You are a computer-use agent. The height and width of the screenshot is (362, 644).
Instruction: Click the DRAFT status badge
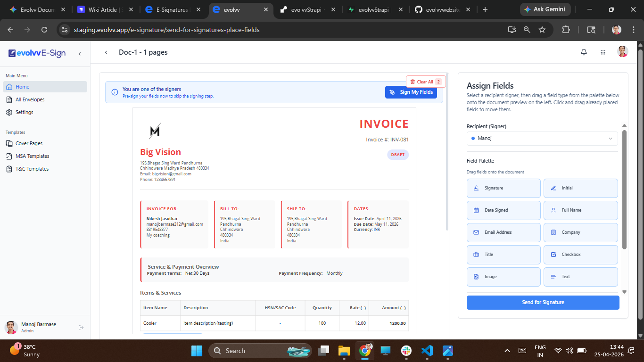point(398,155)
